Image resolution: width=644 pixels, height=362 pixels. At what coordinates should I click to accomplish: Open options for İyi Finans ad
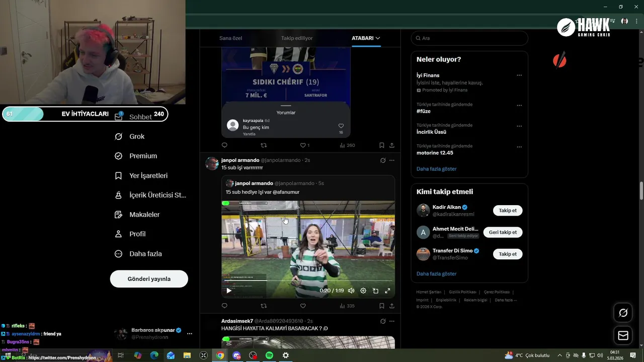[519, 75]
